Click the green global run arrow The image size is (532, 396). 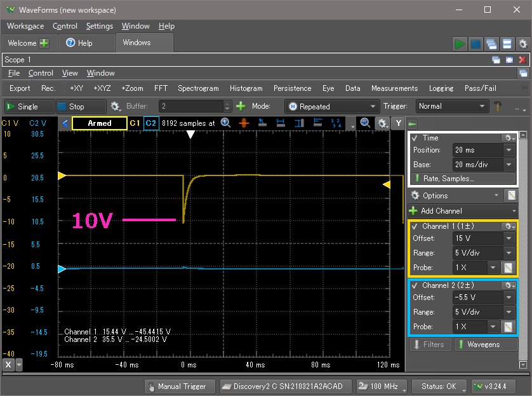point(459,44)
